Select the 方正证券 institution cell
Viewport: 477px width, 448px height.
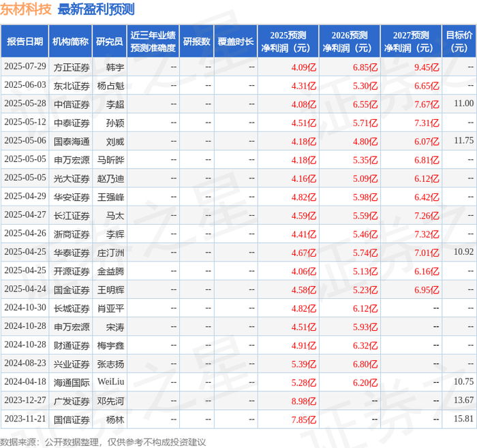click(x=72, y=67)
